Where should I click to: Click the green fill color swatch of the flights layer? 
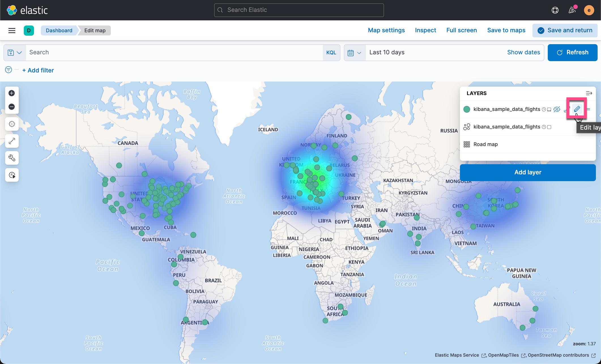[466, 109]
